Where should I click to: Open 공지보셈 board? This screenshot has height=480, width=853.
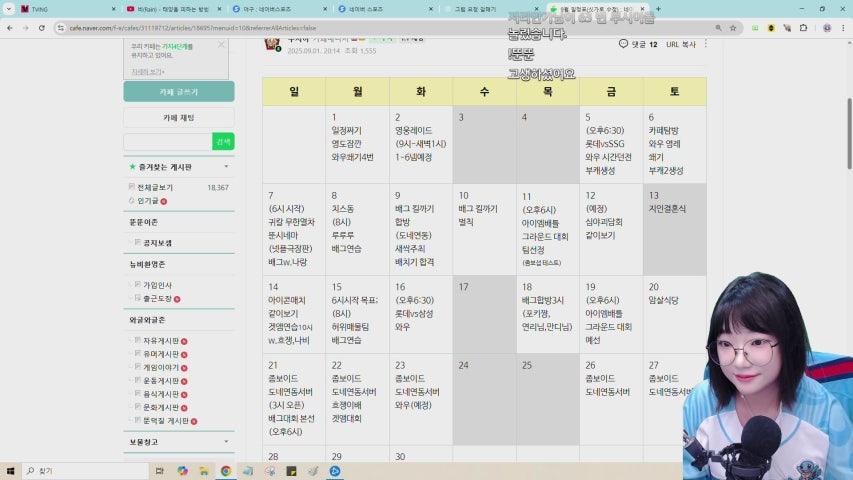coord(157,243)
